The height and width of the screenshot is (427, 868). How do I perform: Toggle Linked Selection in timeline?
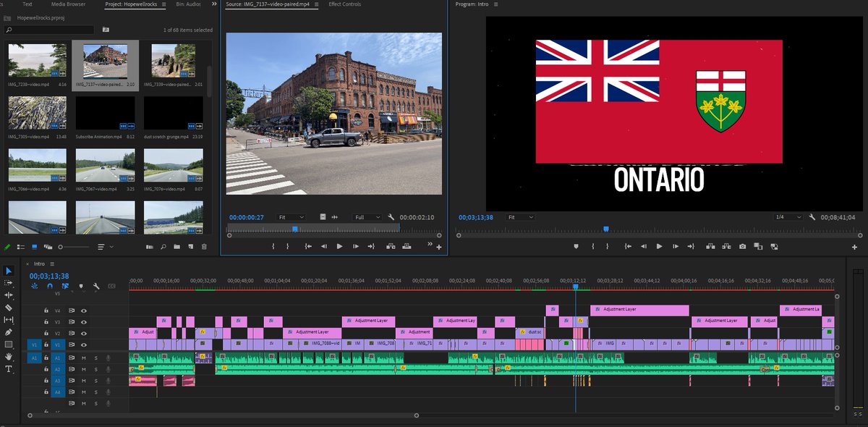coord(65,287)
